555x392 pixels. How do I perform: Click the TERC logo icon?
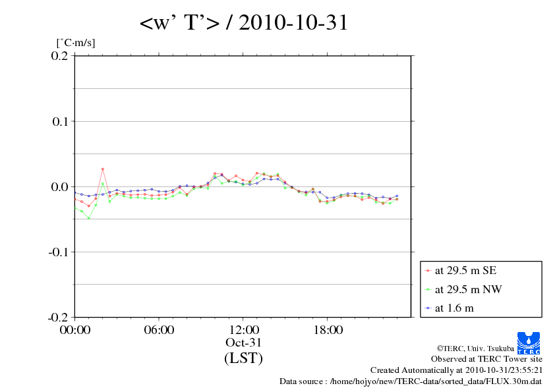click(529, 343)
